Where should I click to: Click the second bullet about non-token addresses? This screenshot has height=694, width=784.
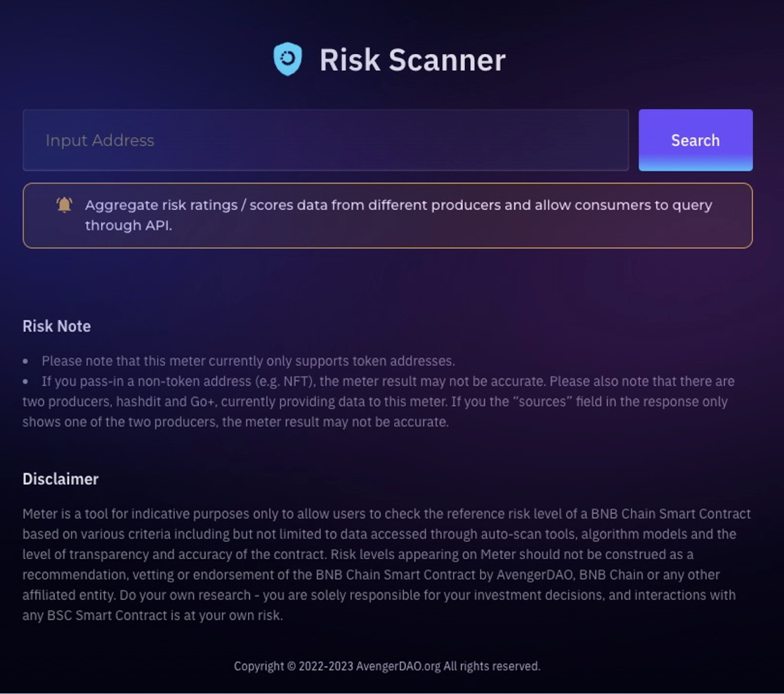386,401
